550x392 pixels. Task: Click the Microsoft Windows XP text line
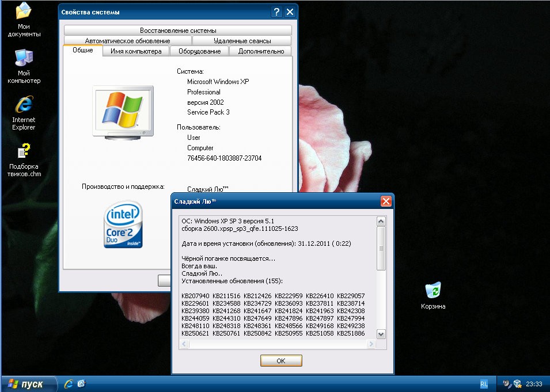point(218,82)
